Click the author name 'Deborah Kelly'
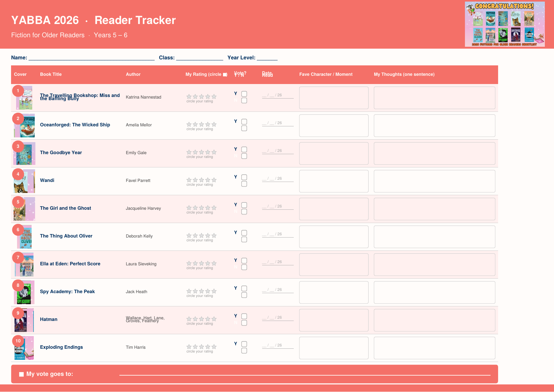 [x=139, y=236]
